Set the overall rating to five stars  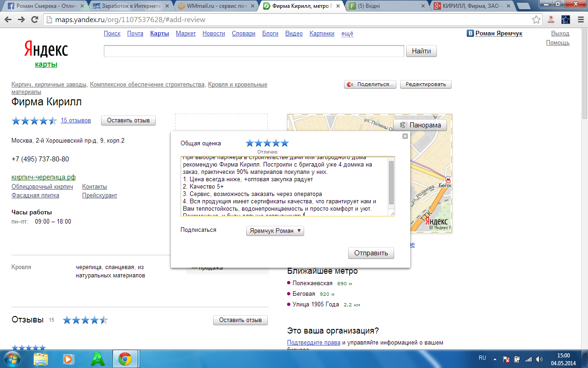coord(285,143)
